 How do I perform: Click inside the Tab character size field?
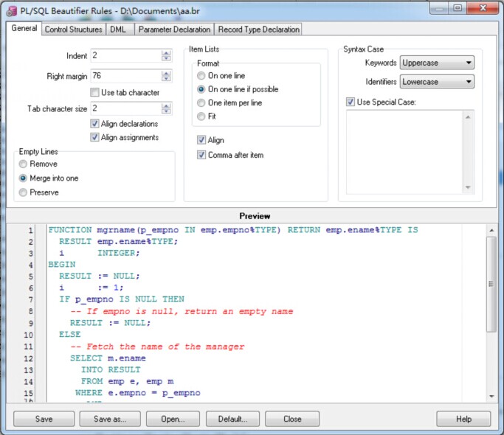click(126, 108)
